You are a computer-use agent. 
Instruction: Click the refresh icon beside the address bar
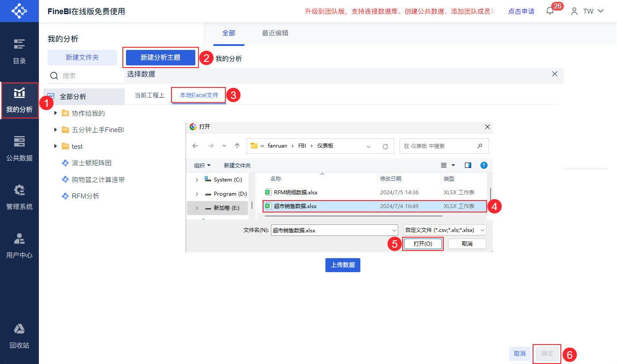[x=385, y=146]
